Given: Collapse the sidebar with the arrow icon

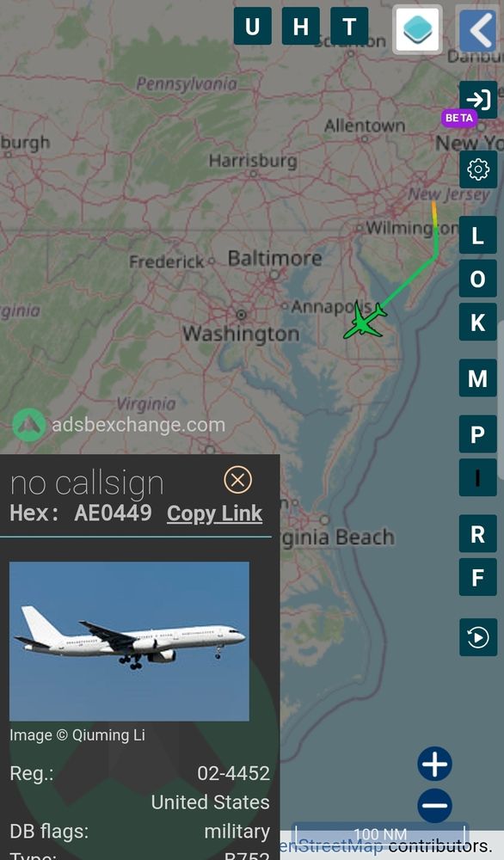Looking at the screenshot, I should 477,30.
